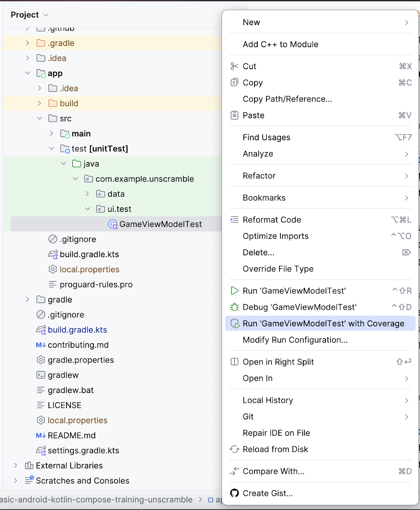Click the Run with Coverage shield icon
This screenshot has width=420, height=510.
pyautogui.click(x=235, y=324)
